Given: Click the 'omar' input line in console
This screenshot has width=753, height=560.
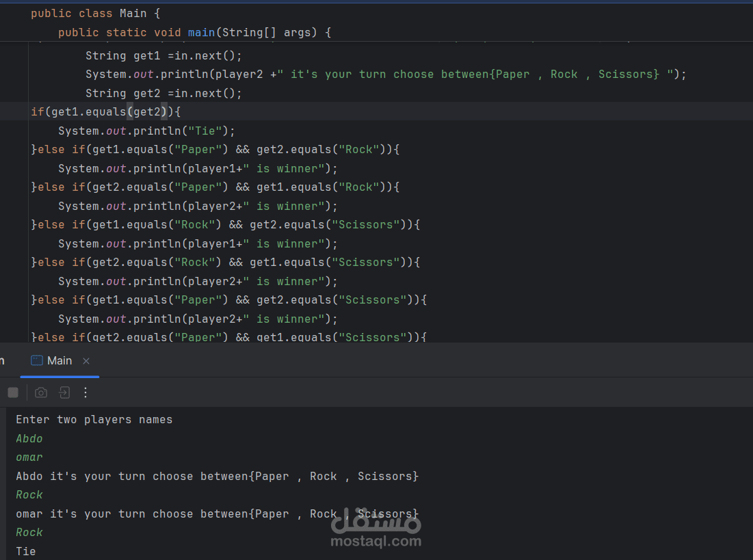Looking at the screenshot, I should click(x=29, y=457).
